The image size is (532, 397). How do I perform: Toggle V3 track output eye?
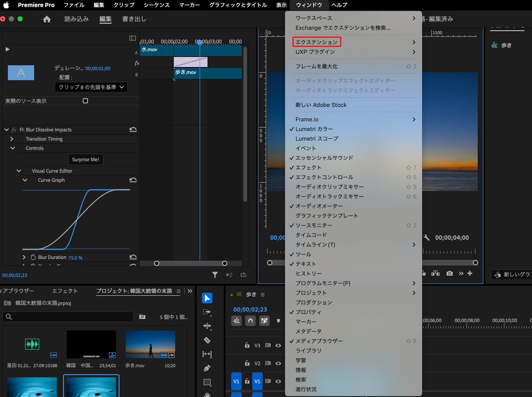click(x=278, y=345)
